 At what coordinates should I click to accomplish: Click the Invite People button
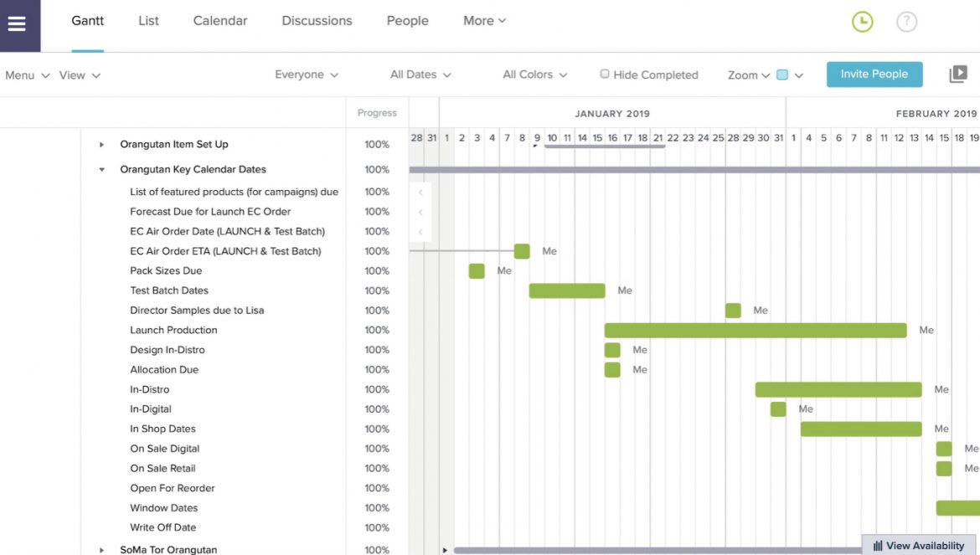pos(874,74)
